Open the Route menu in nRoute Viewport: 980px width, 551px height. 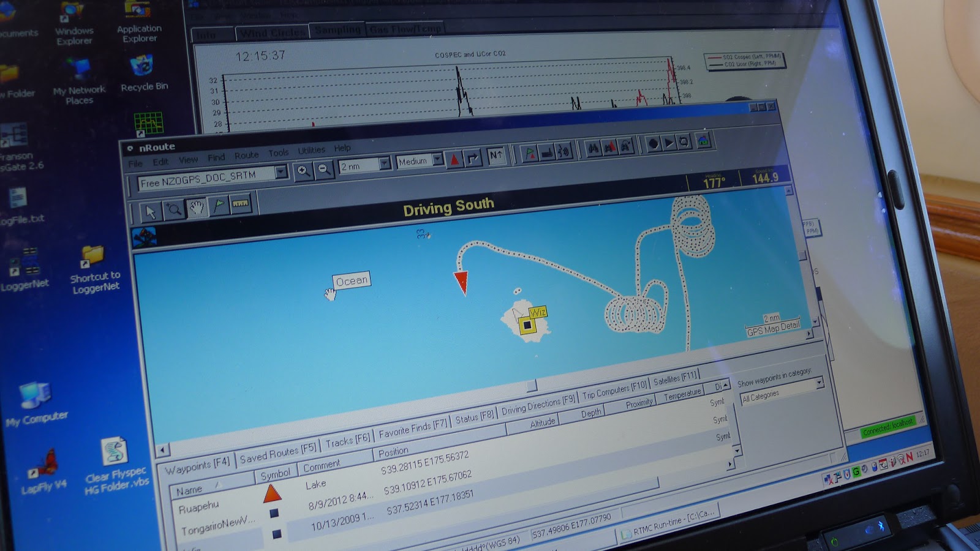point(246,156)
